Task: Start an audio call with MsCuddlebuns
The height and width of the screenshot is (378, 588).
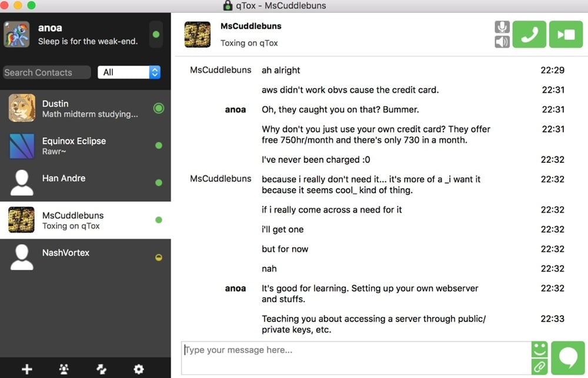Action: pyautogui.click(x=529, y=35)
